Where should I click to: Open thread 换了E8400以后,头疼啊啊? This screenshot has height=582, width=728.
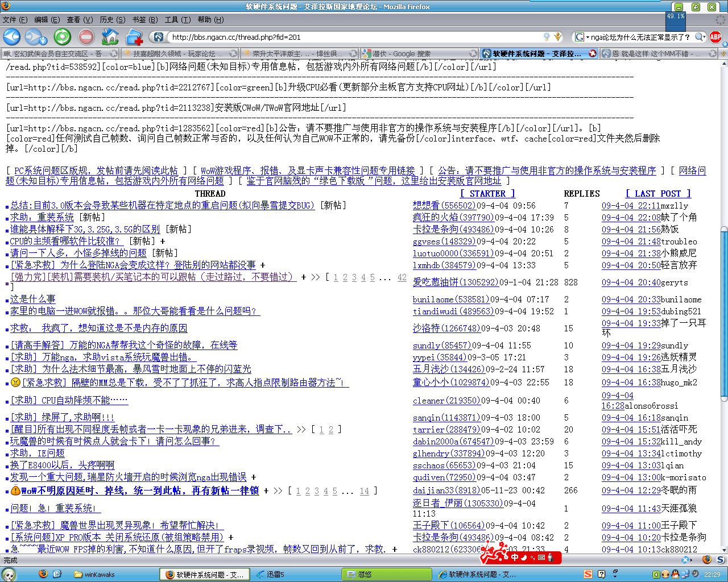click(x=63, y=465)
